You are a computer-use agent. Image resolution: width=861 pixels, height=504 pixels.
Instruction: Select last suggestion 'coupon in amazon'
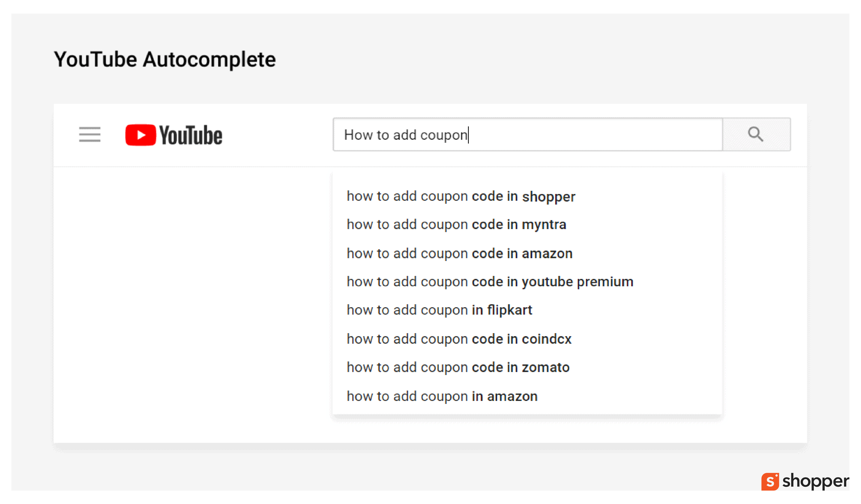[442, 396]
